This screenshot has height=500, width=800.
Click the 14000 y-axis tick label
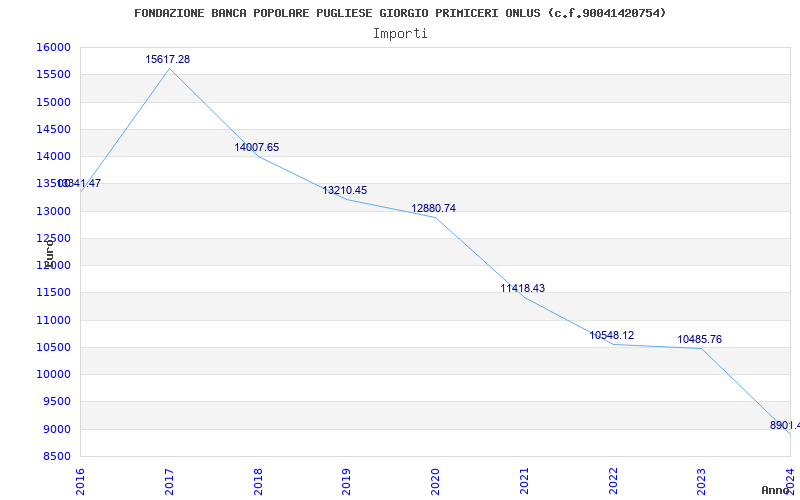(53, 157)
